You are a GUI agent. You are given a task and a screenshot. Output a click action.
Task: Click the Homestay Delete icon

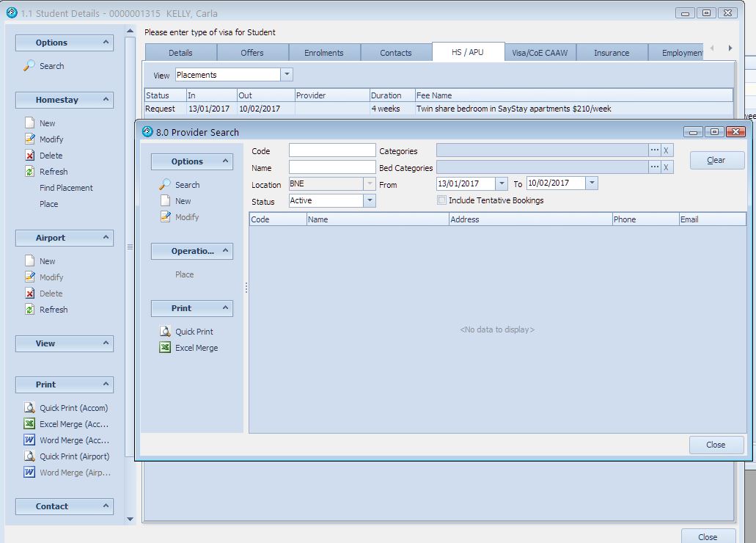30,156
